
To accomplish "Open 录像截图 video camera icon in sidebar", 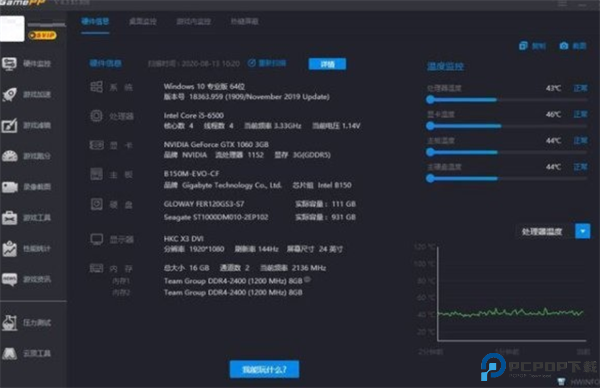I will tap(10, 187).
